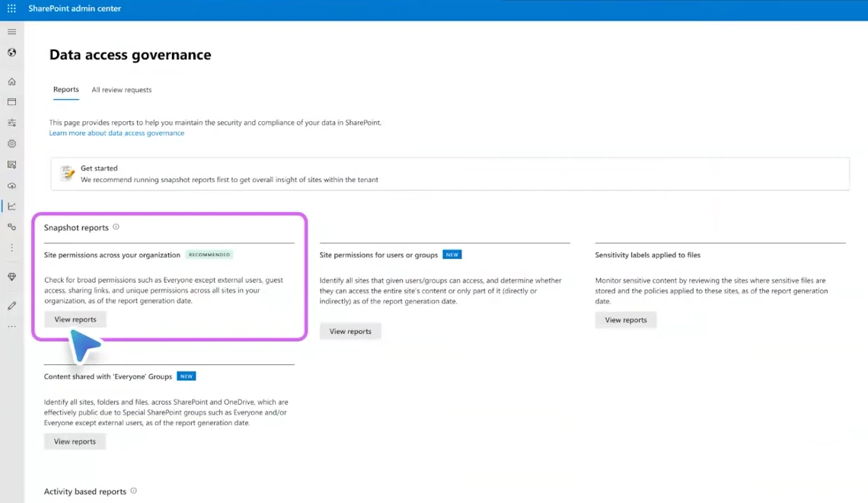Click the Data access governance heading

coord(130,55)
